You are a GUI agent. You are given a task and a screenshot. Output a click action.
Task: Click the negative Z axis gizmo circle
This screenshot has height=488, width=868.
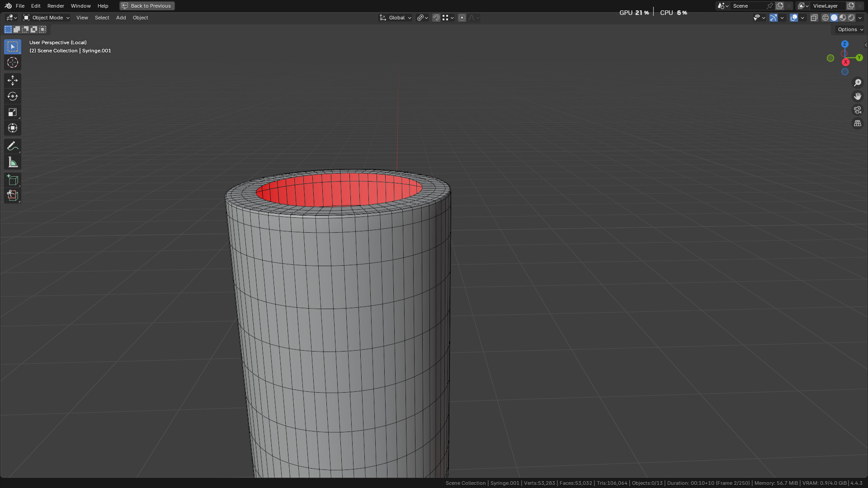point(845,72)
